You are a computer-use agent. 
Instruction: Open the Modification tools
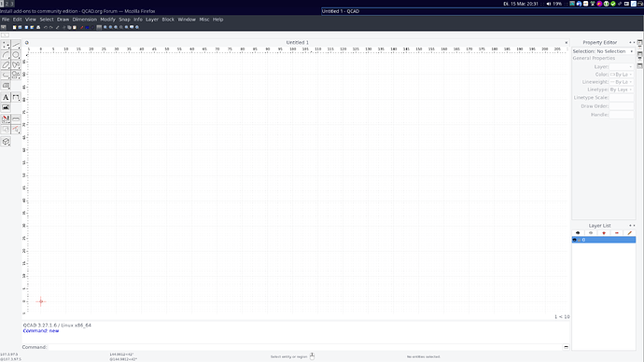pos(6,119)
